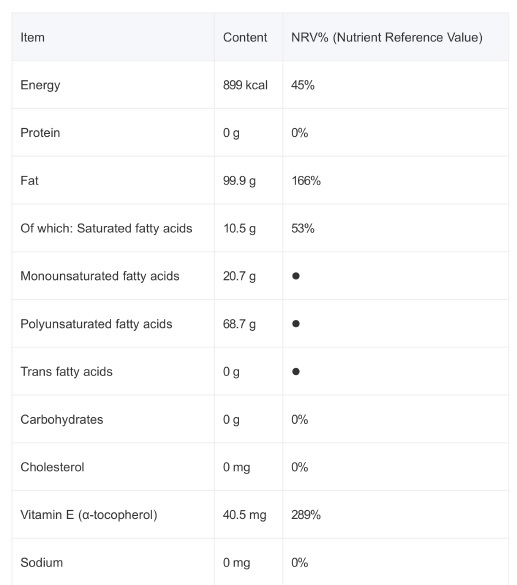Click the Item column header
The width and height of the screenshot is (517, 585).
[32, 37]
